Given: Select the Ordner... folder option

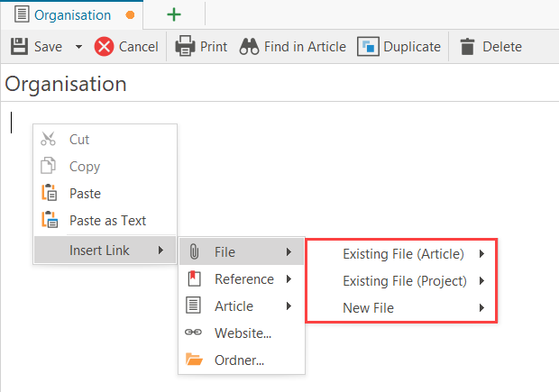Looking at the screenshot, I should click(x=239, y=360).
